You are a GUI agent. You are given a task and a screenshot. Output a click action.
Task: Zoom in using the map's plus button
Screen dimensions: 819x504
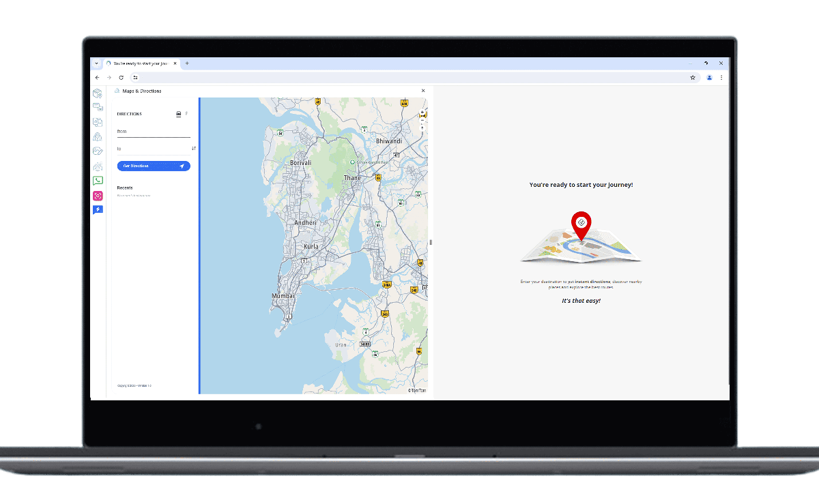pos(422,112)
